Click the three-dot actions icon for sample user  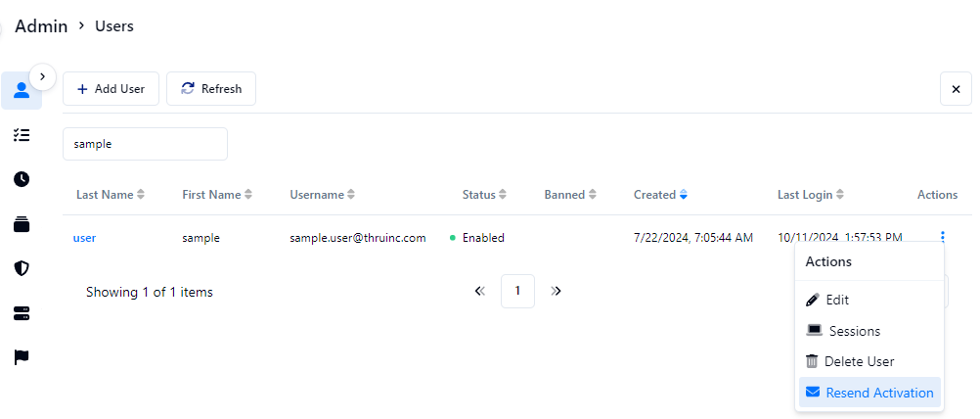943,237
